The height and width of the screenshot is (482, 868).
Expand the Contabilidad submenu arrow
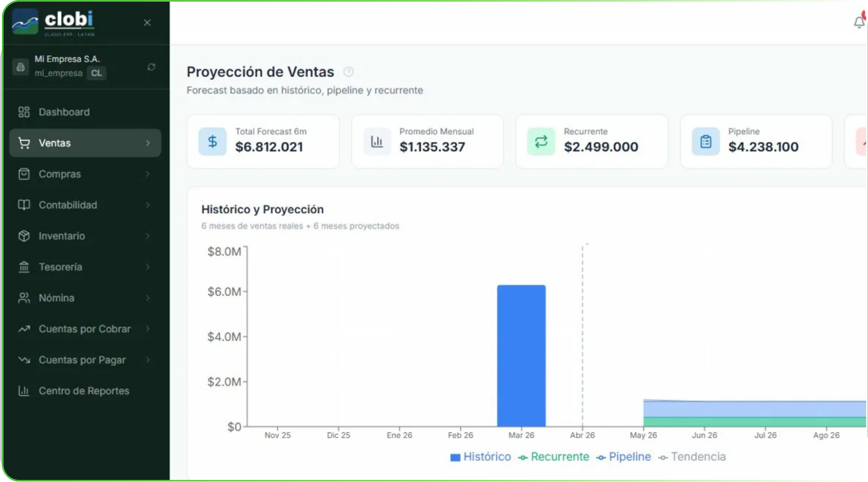point(148,205)
